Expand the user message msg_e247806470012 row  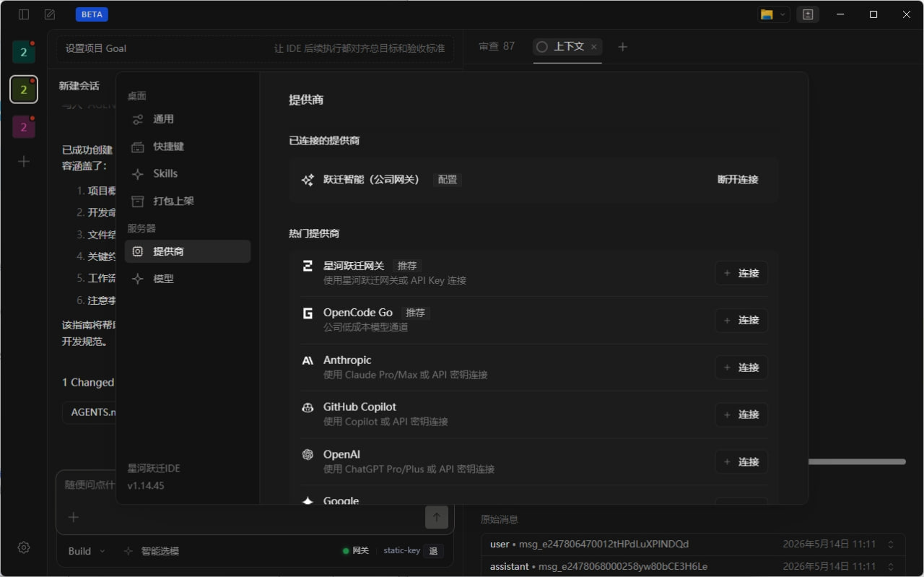[x=693, y=545]
